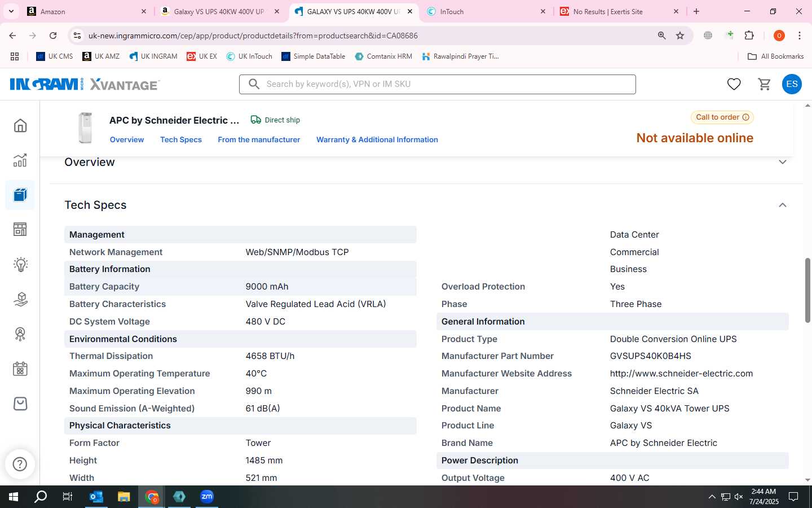Jump to the Overview anchor link
The height and width of the screenshot is (508, 812).
tap(127, 139)
